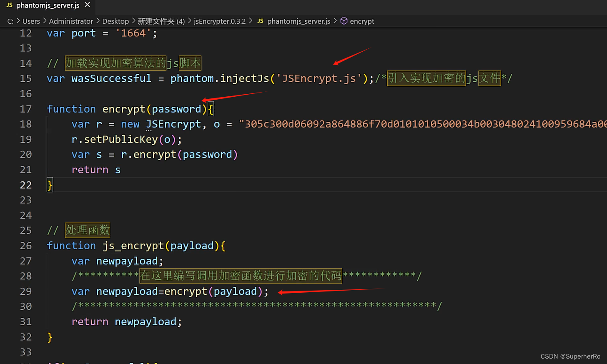Screen dimensions: 607x364
Task: Open the C: breadcrumb segment
Action: [x=10, y=21]
